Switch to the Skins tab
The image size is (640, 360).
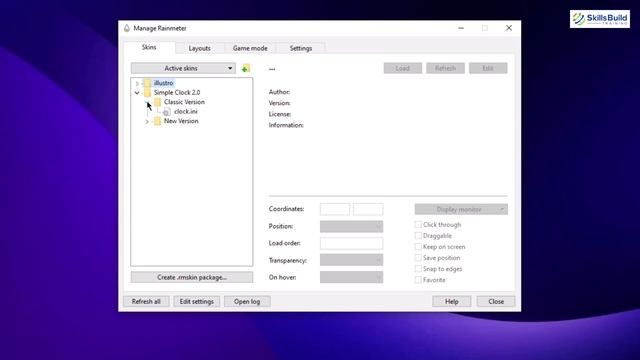149,47
